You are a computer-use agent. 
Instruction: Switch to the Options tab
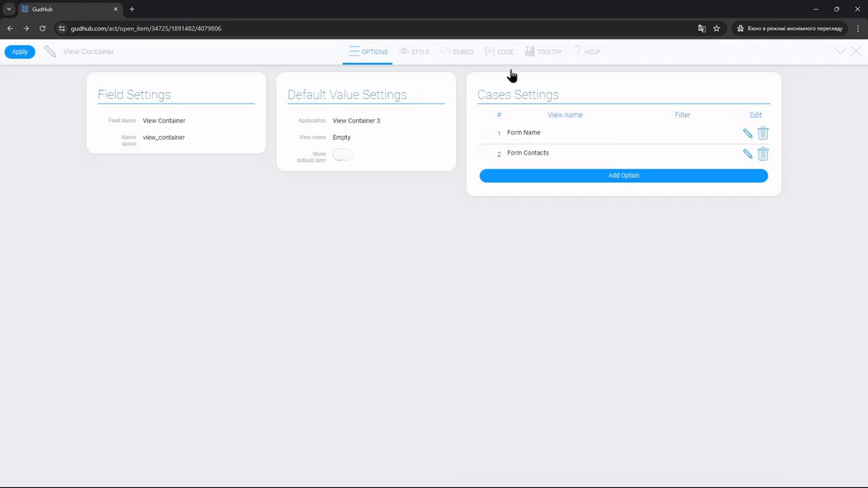368,52
